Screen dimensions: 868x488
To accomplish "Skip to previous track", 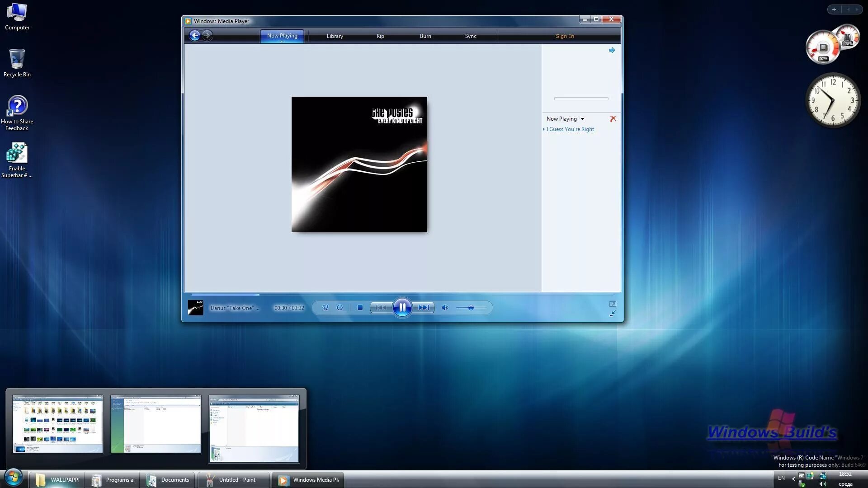I will [x=381, y=308].
